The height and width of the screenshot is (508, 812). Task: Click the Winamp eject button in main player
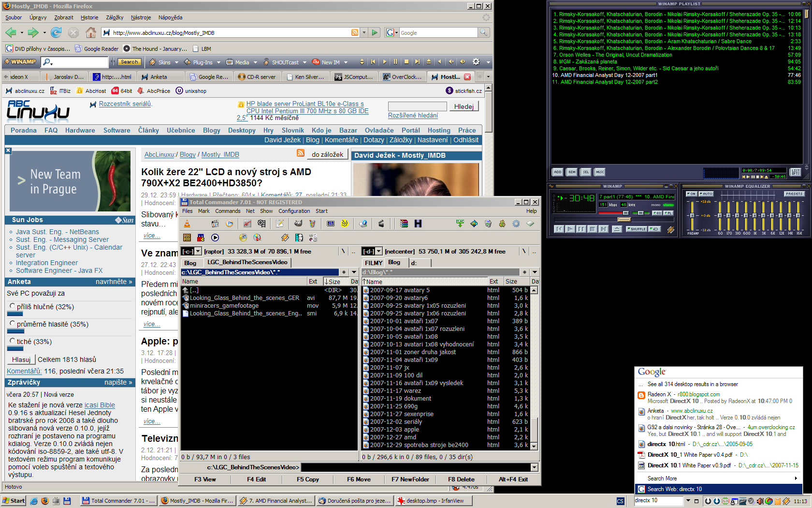[x=617, y=229]
